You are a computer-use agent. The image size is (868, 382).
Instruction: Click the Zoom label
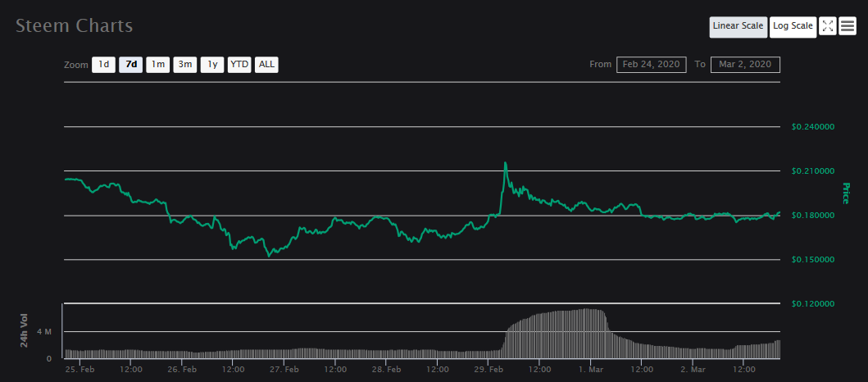coord(76,65)
